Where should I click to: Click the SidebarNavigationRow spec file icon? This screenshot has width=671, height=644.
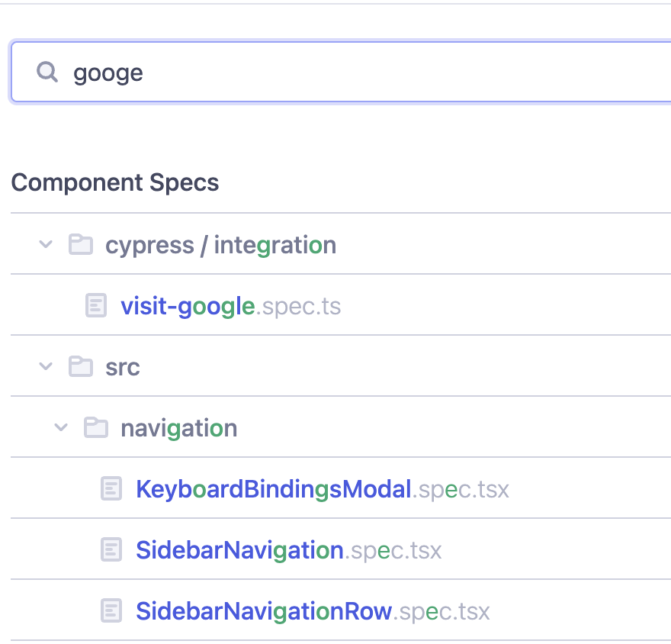click(111, 611)
